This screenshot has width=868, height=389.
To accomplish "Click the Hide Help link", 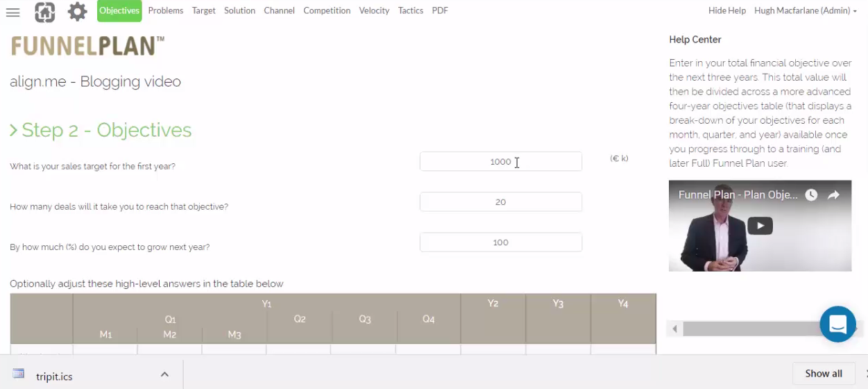I will [727, 10].
